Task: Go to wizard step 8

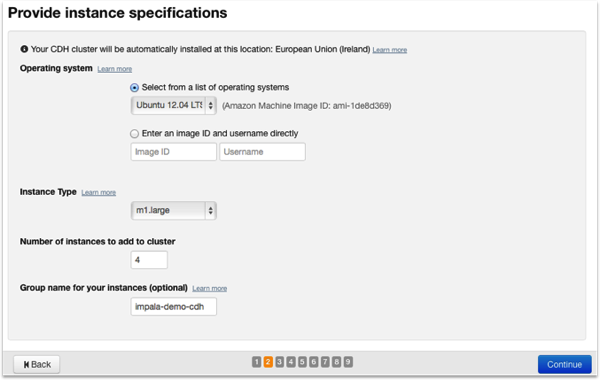Action: (336, 362)
